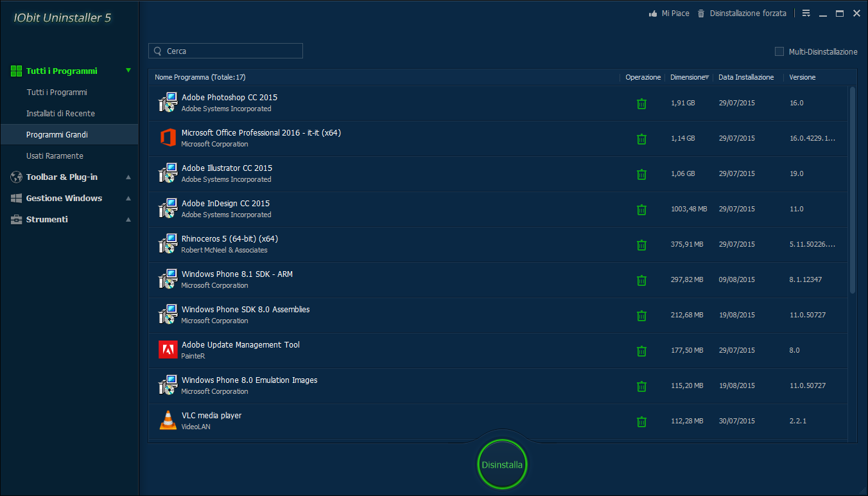Click the Windows Phone 8.1 SDK installer icon
Image resolution: width=868 pixels, height=496 pixels.
coord(168,279)
